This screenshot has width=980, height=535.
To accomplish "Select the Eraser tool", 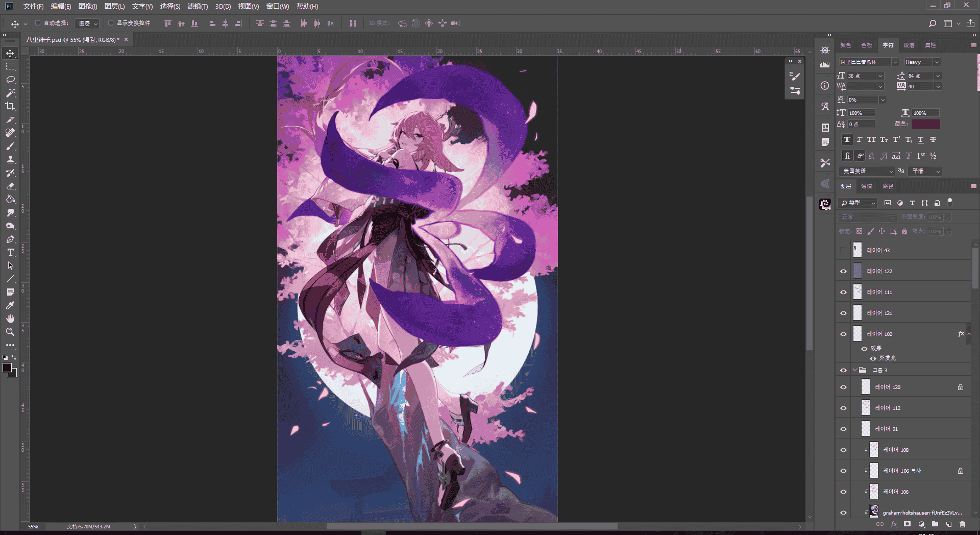I will [x=10, y=186].
